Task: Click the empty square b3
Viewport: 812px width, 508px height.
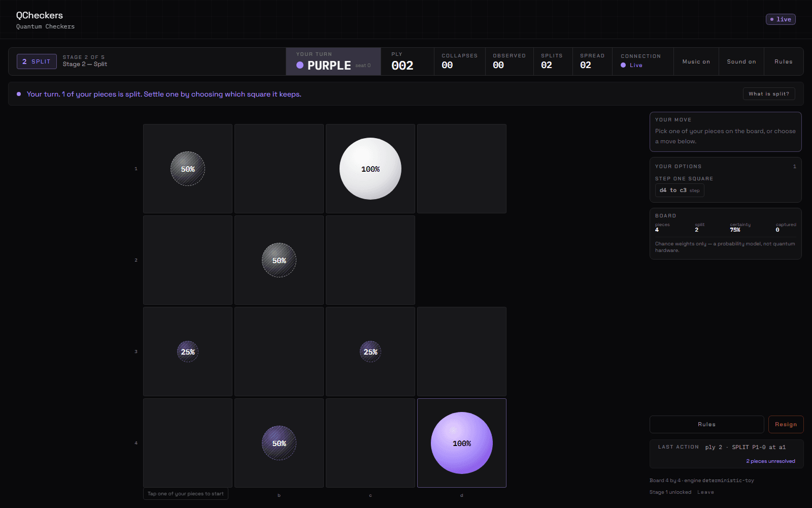Action: (x=279, y=352)
